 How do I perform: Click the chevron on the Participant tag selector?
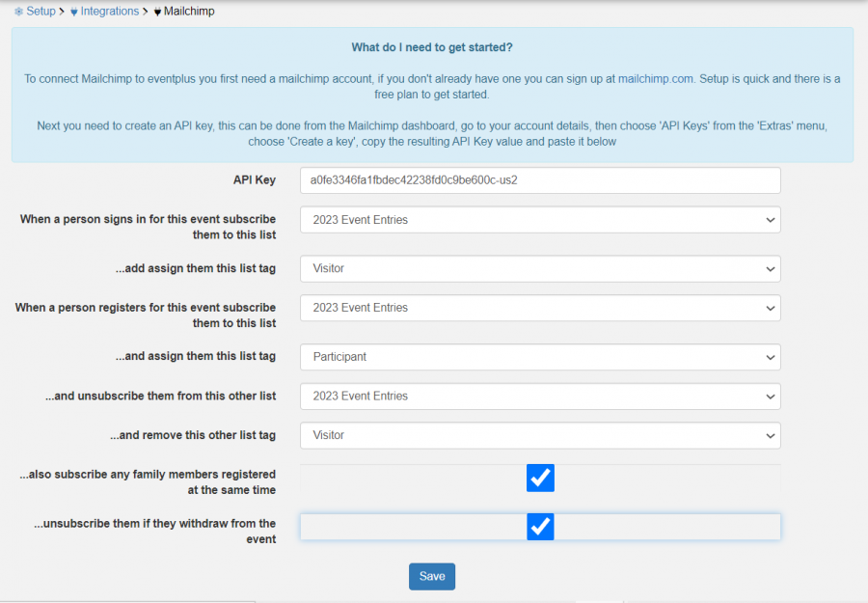[x=771, y=356]
